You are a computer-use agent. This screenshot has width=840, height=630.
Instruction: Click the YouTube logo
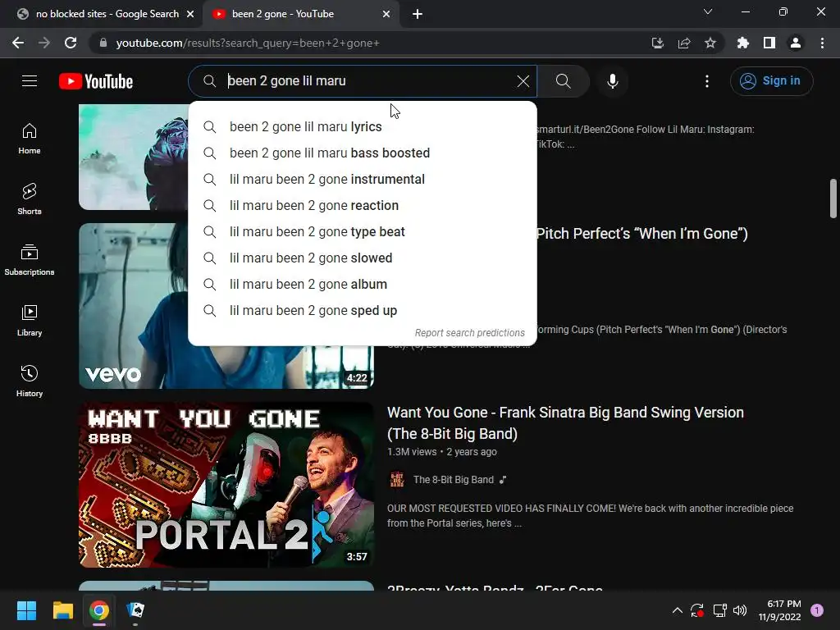click(96, 81)
